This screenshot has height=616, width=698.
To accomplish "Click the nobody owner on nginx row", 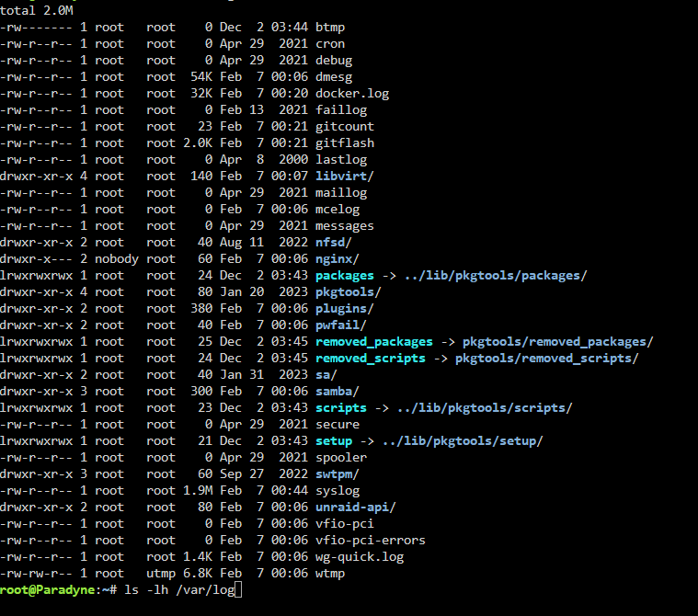I will point(117,258).
